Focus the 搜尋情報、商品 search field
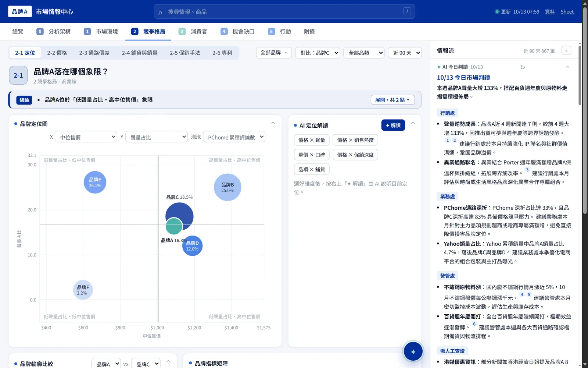The image size is (588, 368). 284,12
